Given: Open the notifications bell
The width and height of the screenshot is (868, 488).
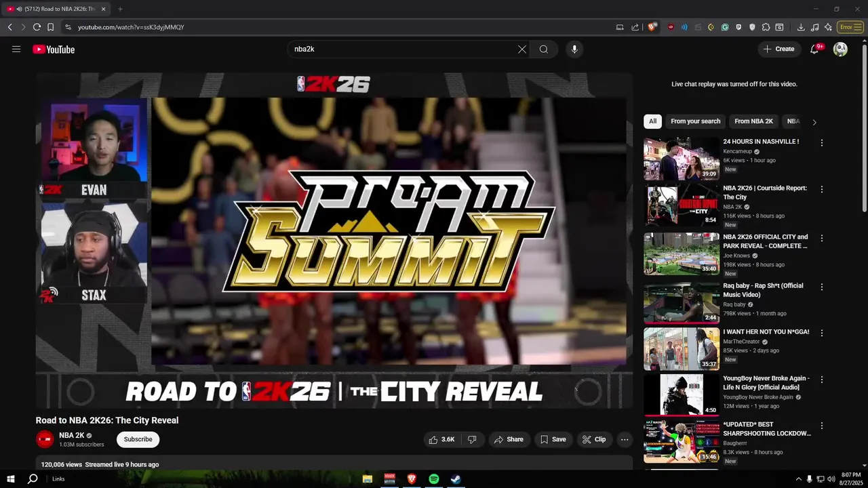Looking at the screenshot, I should 815,49.
